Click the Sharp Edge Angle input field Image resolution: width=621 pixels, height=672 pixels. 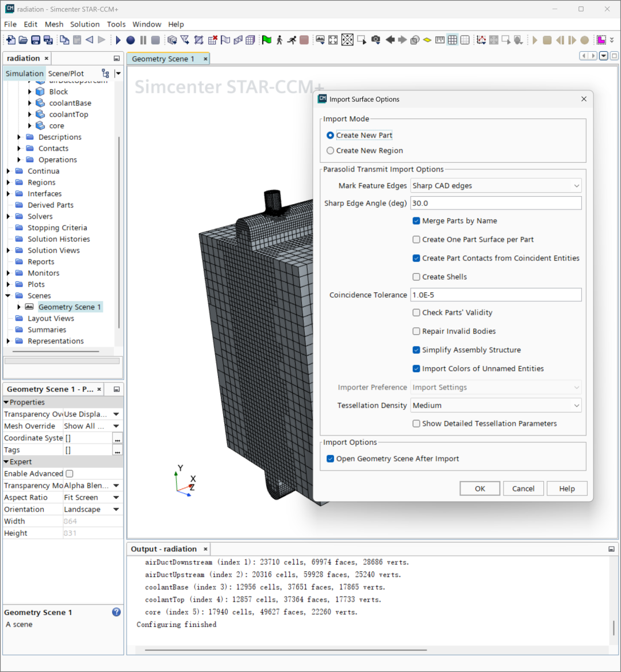click(x=496, y=203)
